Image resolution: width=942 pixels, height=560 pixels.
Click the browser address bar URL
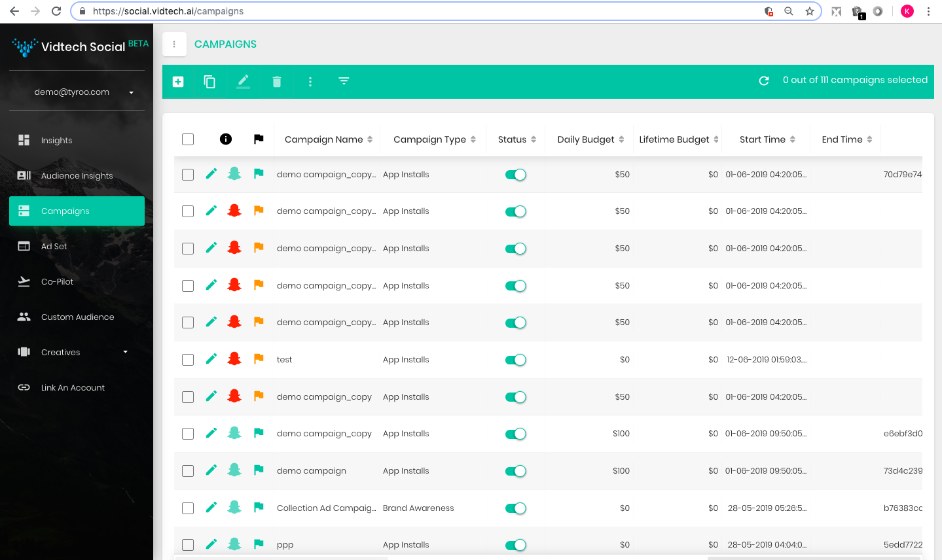pyautogui.click(x=168, y=11)
